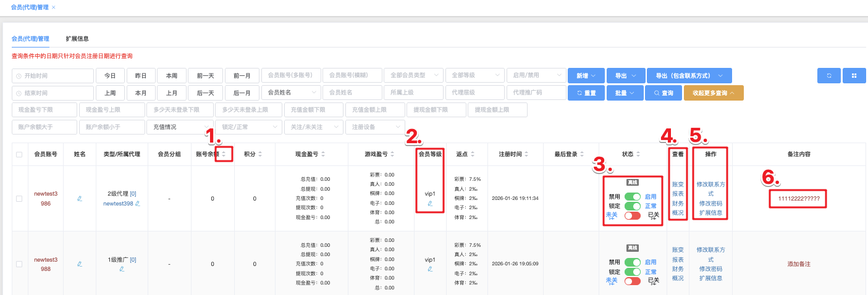Sort the 现金盈亏 column
The image size is (868, 295).
click(x=322, y=154)
